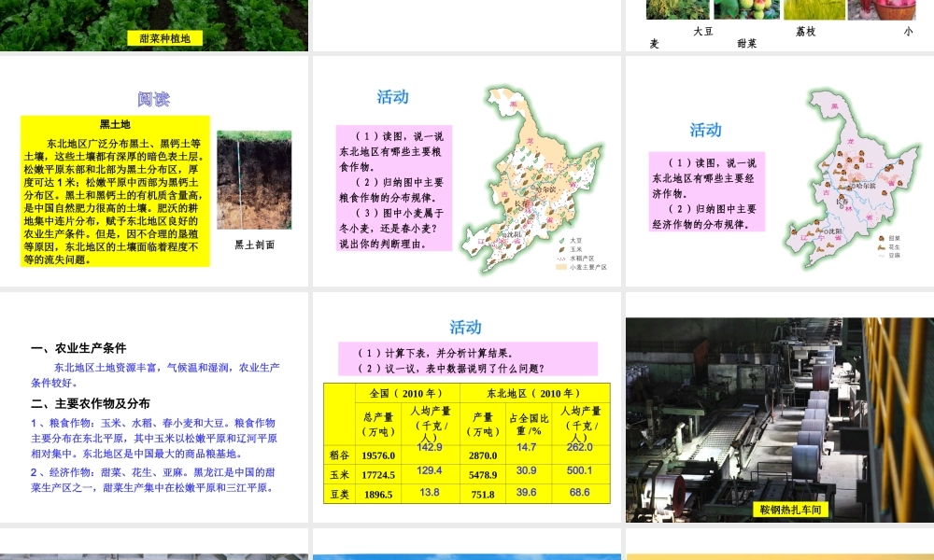Click the 荔枝 label under crop photos
Viewport: 934px width, 560px height.
pyautogui.click(x=806, y=32)
